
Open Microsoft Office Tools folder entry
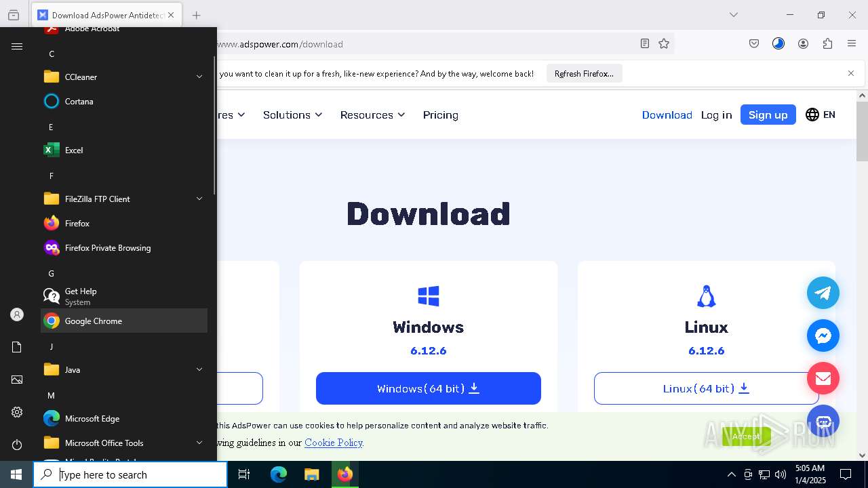point(124,443)
